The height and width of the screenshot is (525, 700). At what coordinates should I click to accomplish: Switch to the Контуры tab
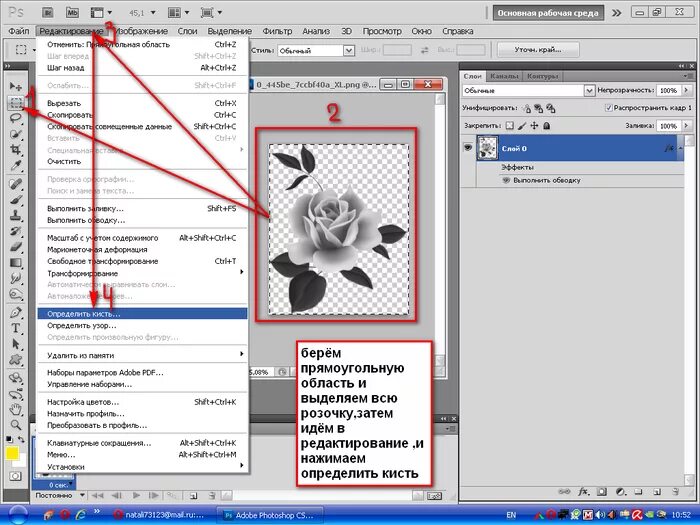542,76
